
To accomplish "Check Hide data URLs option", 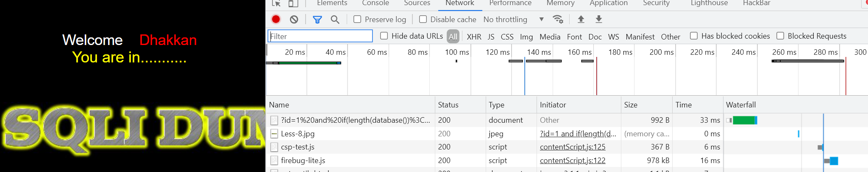I will 384,36.
